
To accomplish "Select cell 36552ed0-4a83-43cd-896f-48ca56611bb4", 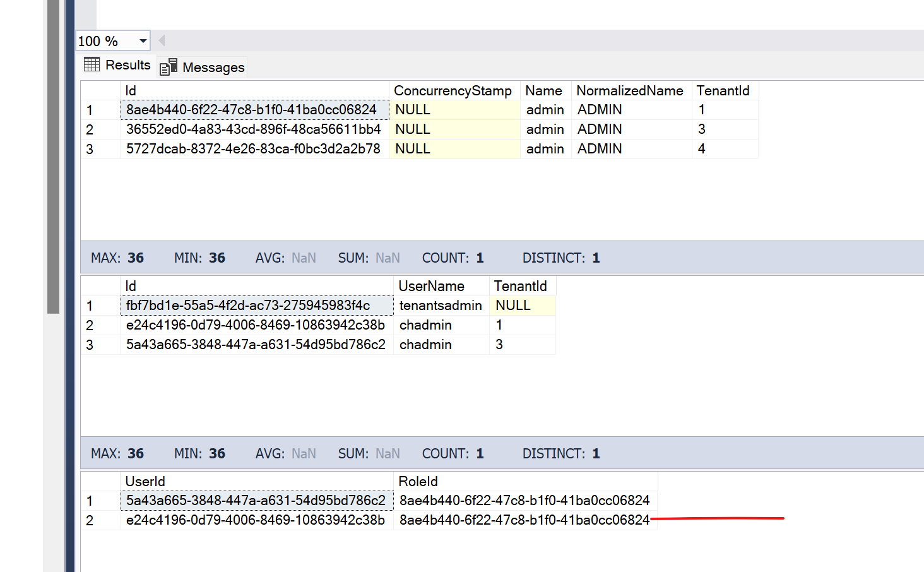I will 254,129.
